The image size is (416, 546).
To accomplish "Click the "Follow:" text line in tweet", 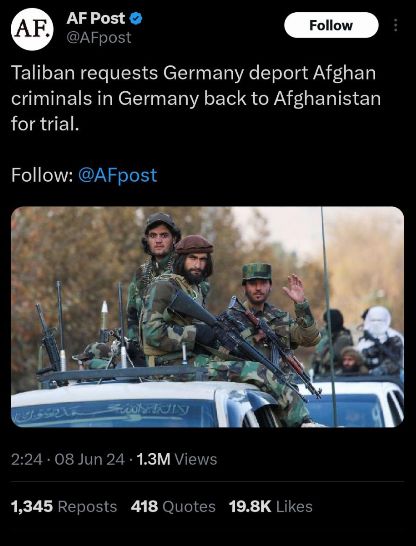I will pos(42,175).
